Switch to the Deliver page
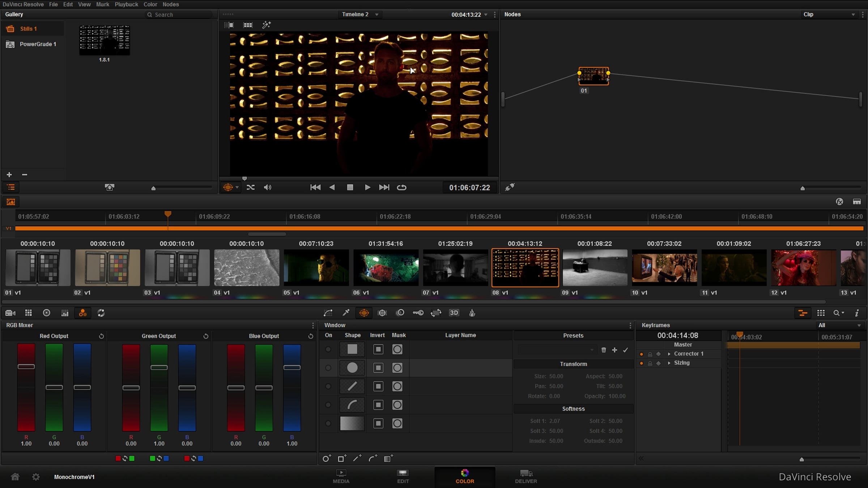This screenshot has width=868, height=488. (526, 476)
